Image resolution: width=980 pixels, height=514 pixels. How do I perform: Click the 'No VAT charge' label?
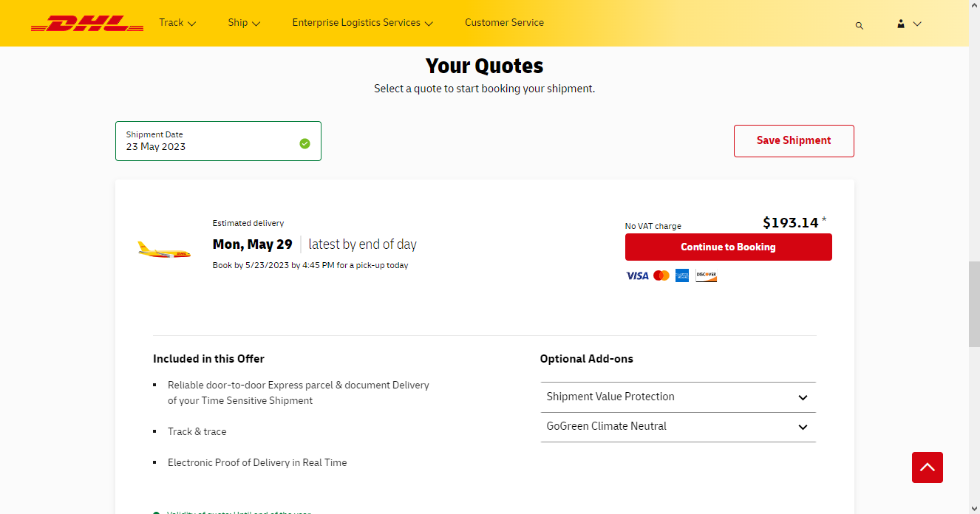[x=653, y=226]
